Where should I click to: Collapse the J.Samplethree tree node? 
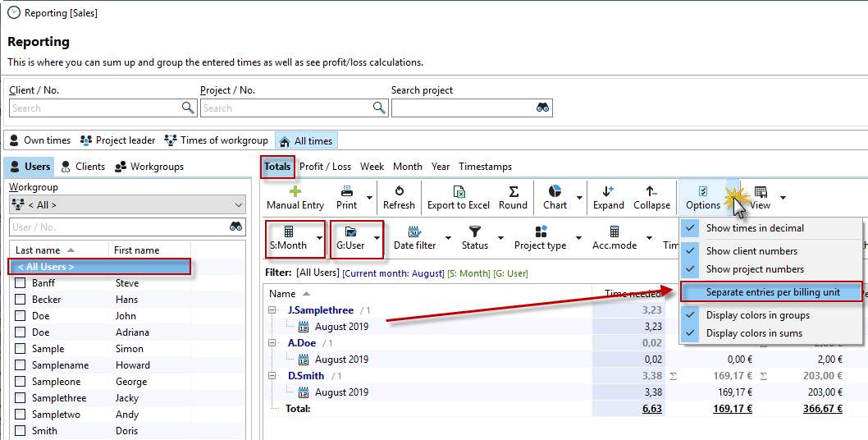pos(272,310)
